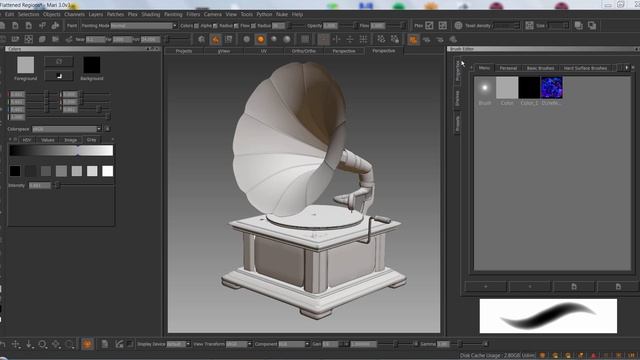Screen dimensions: 640x360
Task: Select the Hard Surface Brushes tab
Action: tap(585, 68)
